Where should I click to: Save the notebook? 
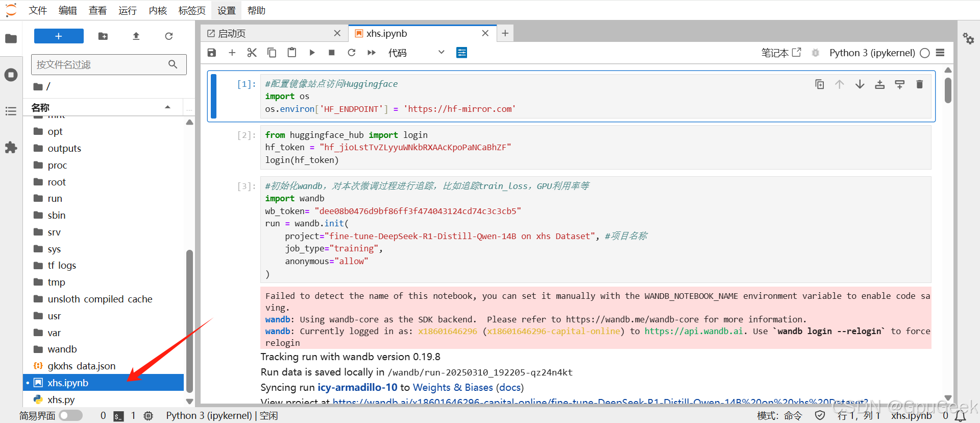point(212,53)
